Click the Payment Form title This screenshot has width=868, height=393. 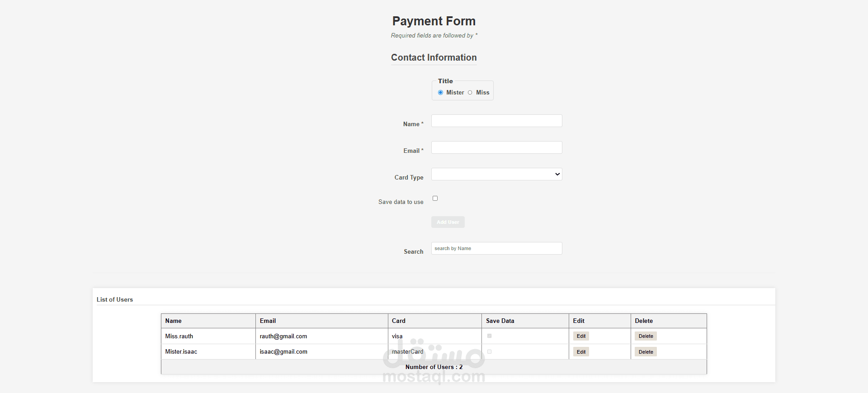click(x=434, y=21)
